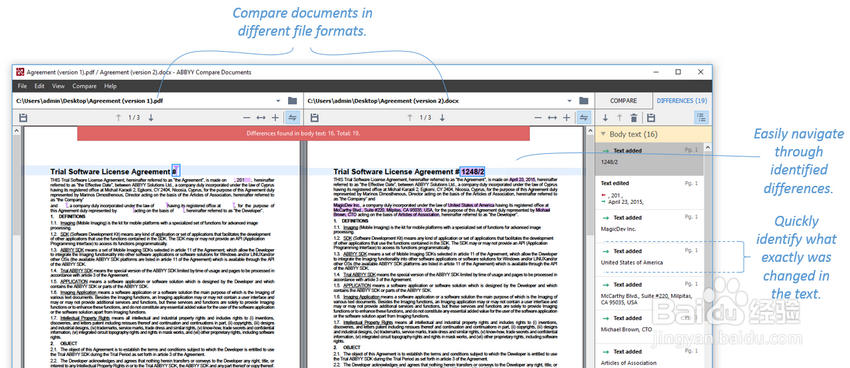Select the 'Articles of Association' difference
The image size is (850, 368).
(x=649, y=356)
